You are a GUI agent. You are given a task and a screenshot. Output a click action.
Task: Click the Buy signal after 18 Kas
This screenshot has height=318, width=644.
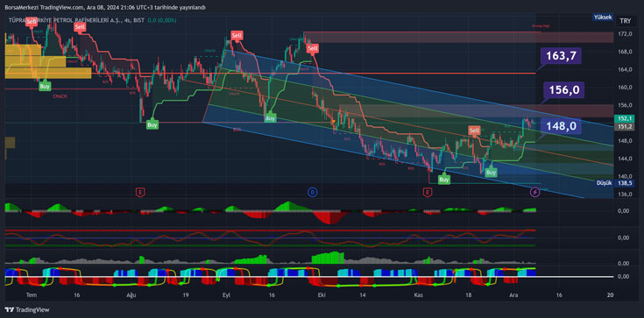tap(492, 173)
